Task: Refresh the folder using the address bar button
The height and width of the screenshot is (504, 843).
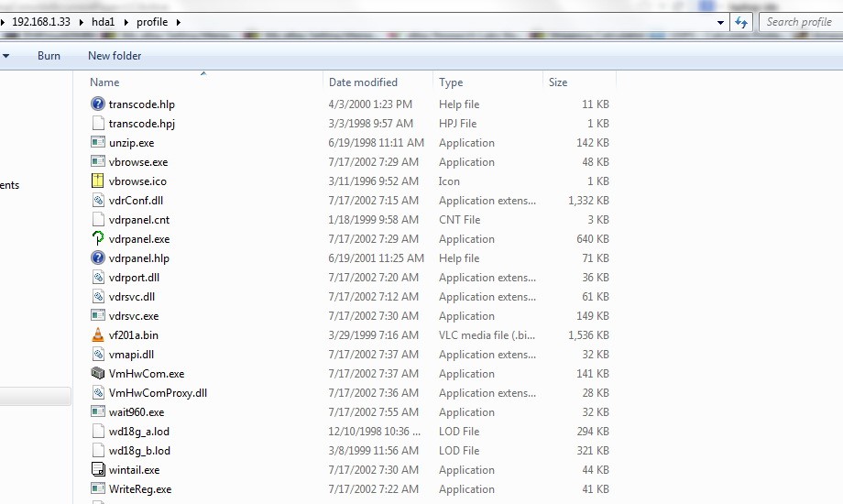Action: coord(741,22)
